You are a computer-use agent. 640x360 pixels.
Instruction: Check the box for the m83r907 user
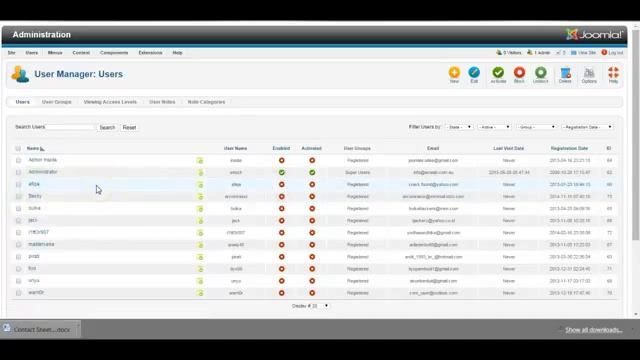click(x=18, y=233)
